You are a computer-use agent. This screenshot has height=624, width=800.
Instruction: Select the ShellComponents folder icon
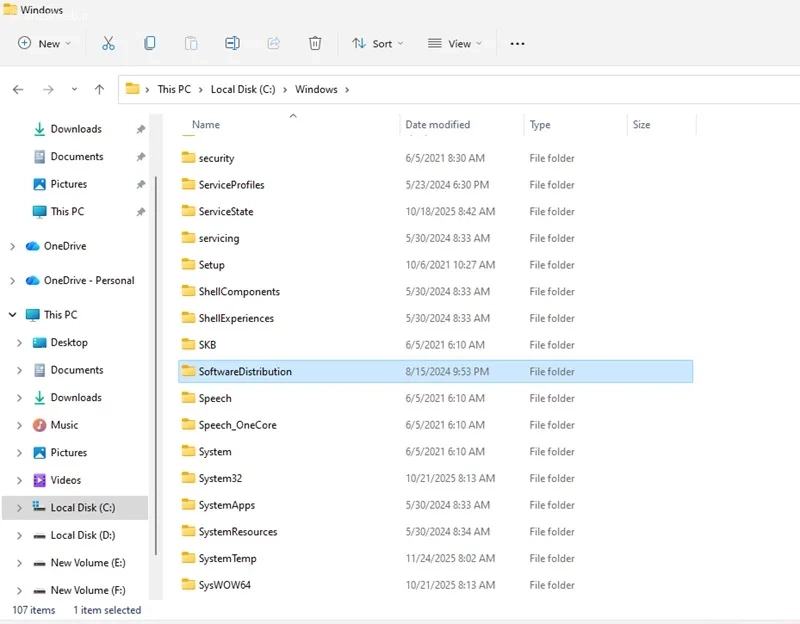(x=188, y=291)
